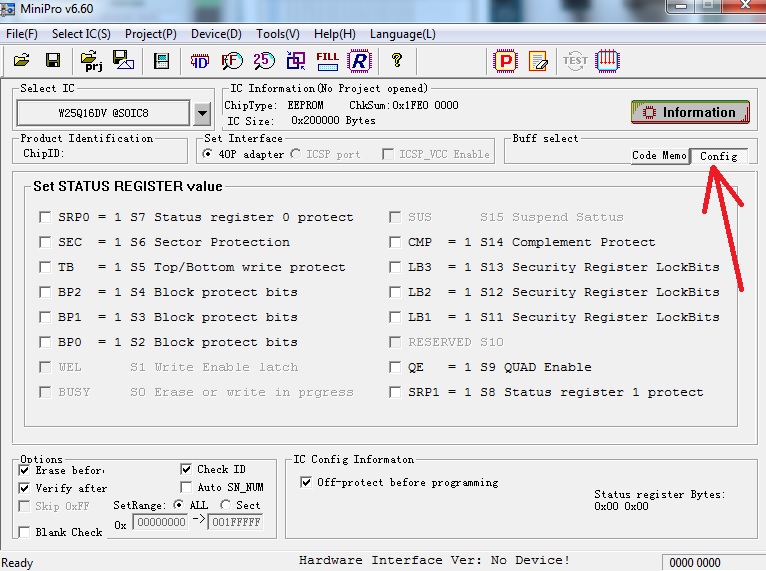The image size is (766, 571).
Task: Enable the TB Top/Bottom write protect checkbox
Action: tap(45, 267)
